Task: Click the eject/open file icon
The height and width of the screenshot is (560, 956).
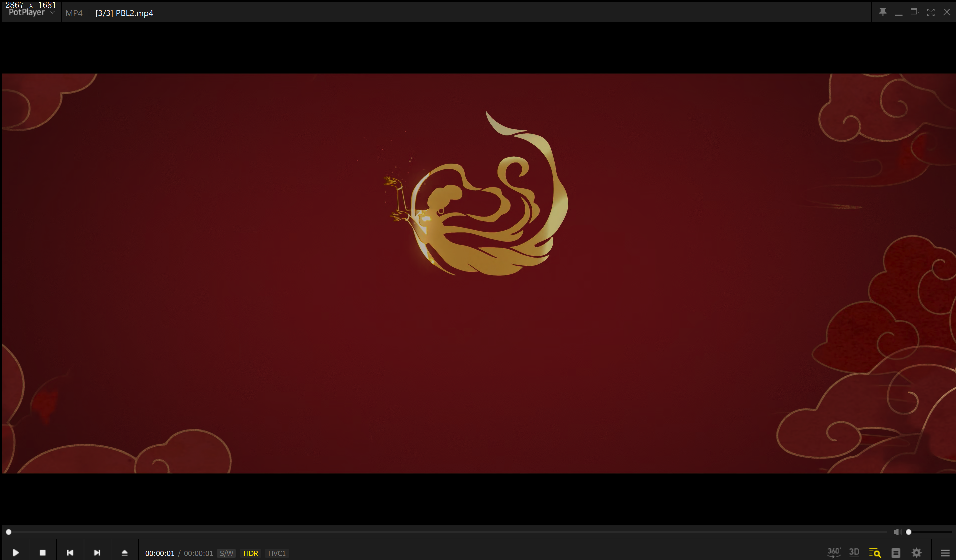Action: (124, 553)
